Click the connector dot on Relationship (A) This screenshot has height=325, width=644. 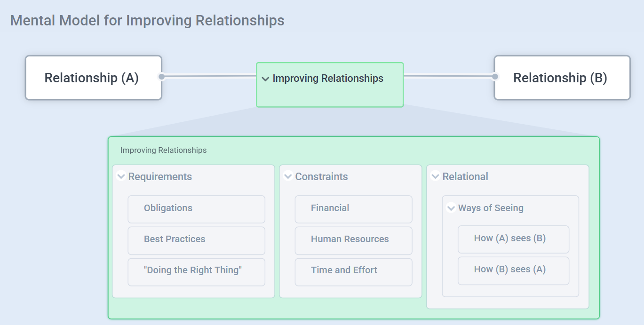(161, 77)
